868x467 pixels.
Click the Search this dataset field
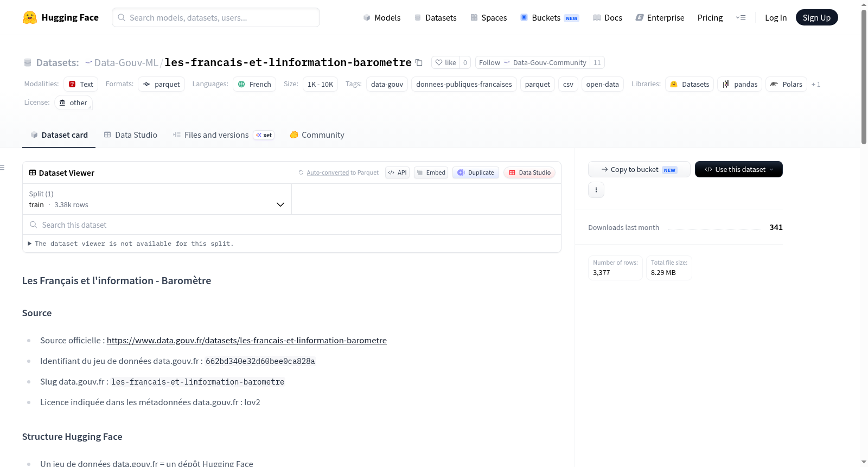point(292,225)
